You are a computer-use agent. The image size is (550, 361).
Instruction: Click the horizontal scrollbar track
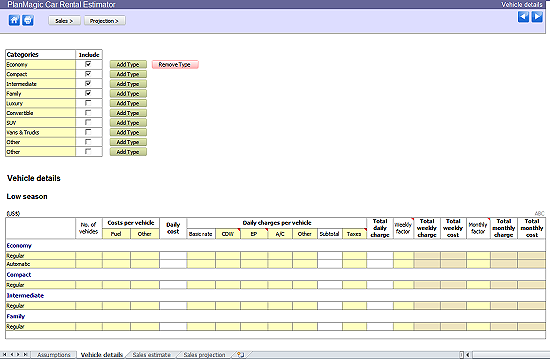[510, 355]
